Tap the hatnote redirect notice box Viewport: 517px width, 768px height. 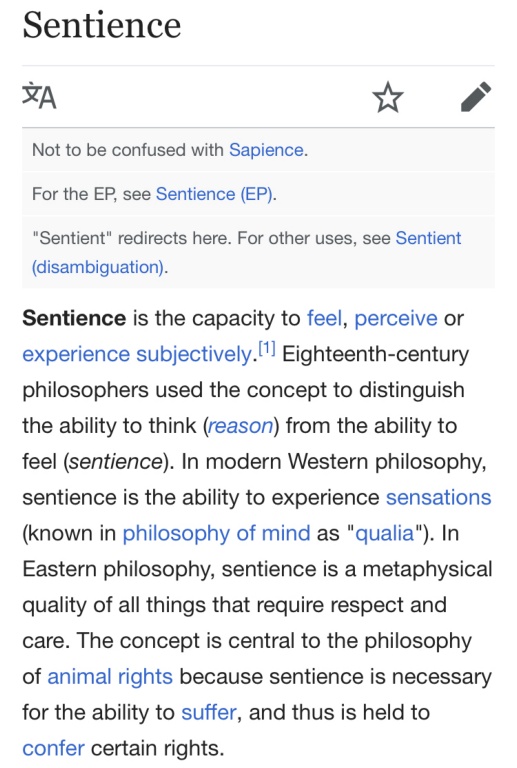pyautogui.click(x=258, y=253)
